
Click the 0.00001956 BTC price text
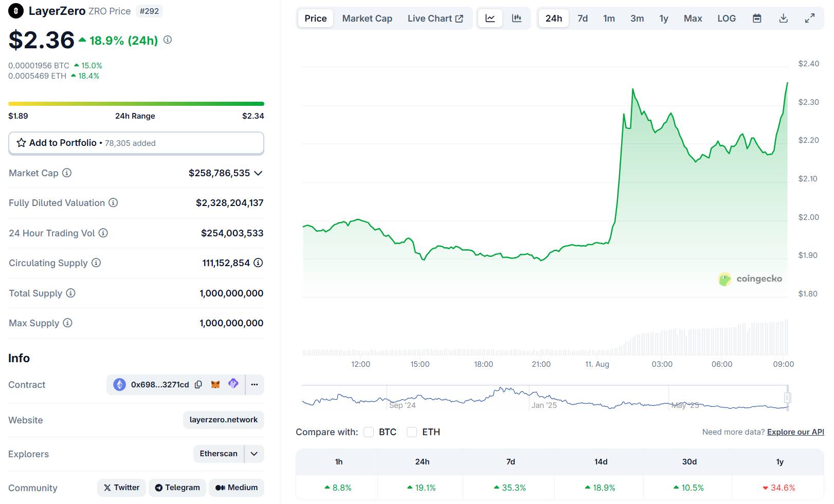tap(39, 66)
